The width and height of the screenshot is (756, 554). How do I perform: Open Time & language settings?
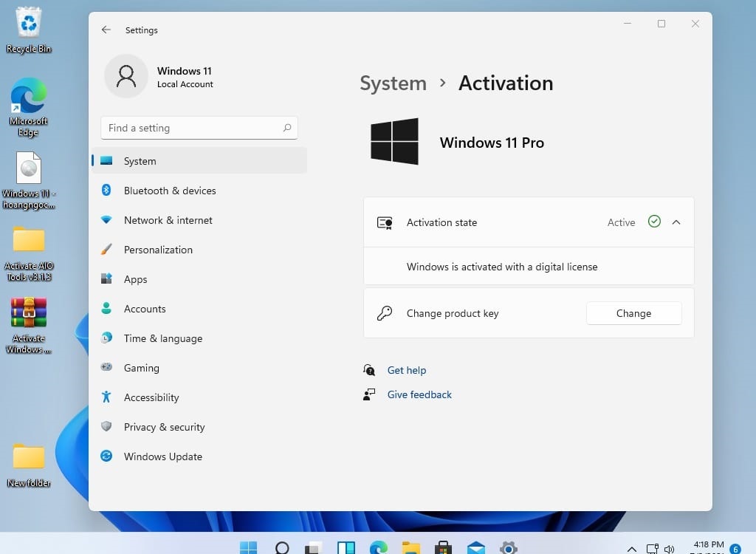(199, 338)
